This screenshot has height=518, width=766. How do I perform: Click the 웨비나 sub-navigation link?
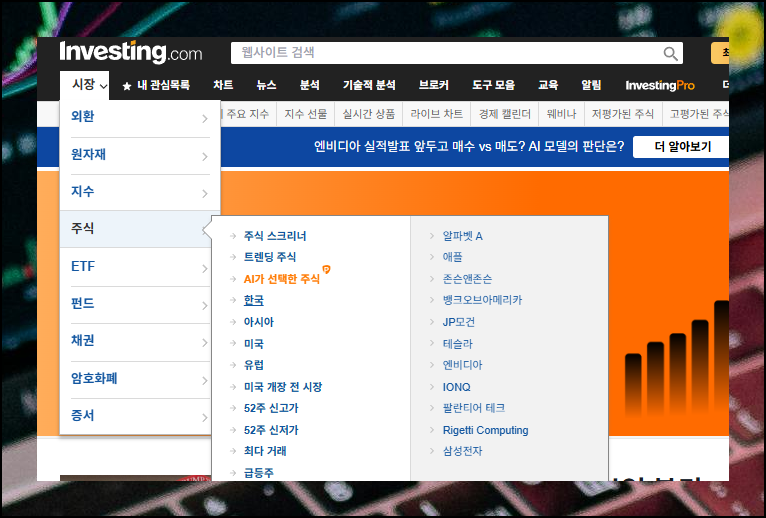[561, 114]
